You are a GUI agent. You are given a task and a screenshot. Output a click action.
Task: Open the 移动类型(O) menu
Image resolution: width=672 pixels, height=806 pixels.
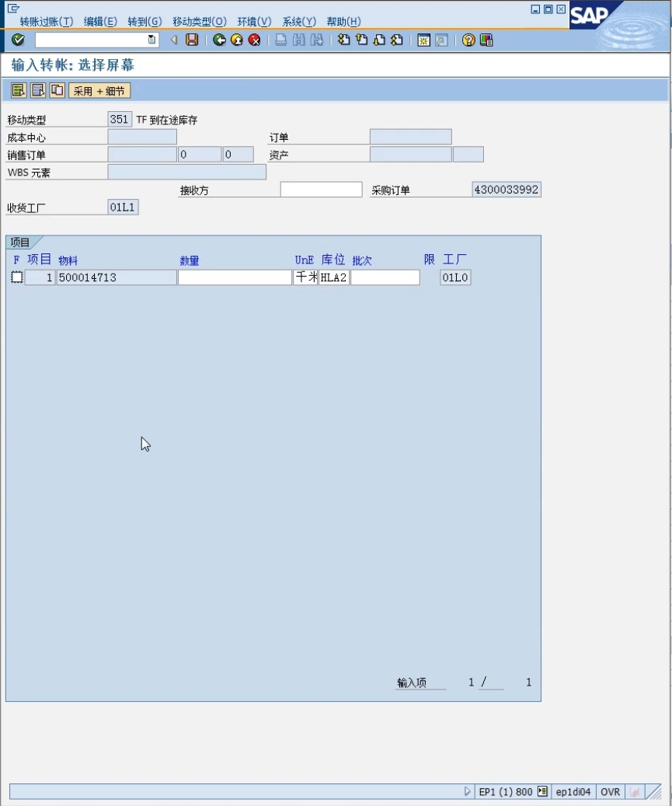tap(199, 22)
